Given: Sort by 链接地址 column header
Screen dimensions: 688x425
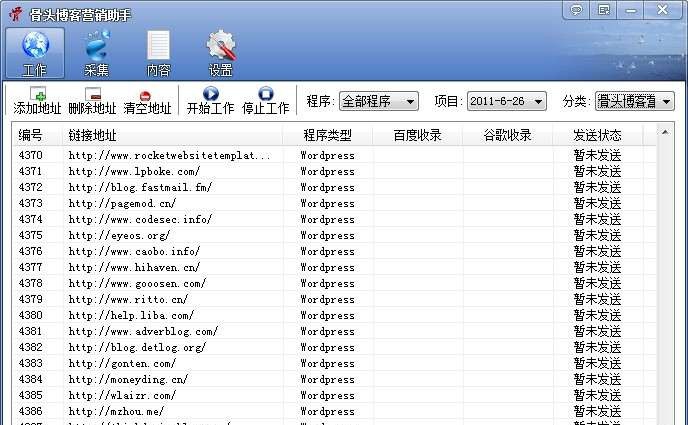Looking at the screenshot, I should 172,135.
